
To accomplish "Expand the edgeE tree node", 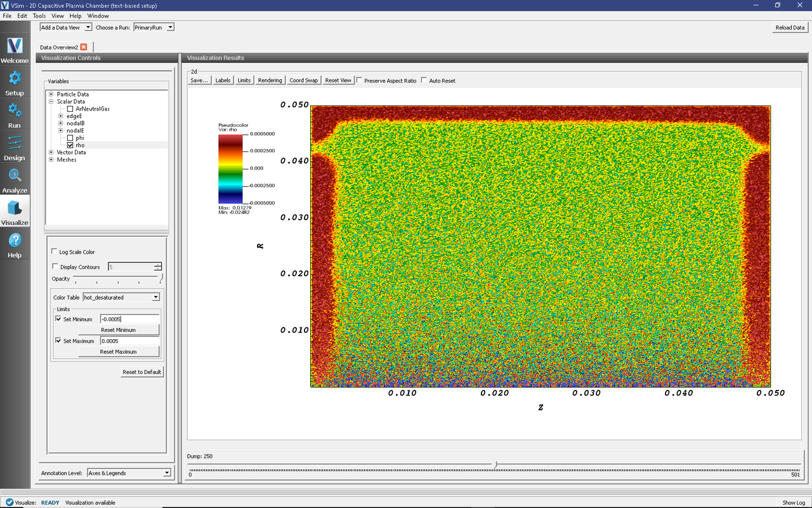I will [60, 116].
